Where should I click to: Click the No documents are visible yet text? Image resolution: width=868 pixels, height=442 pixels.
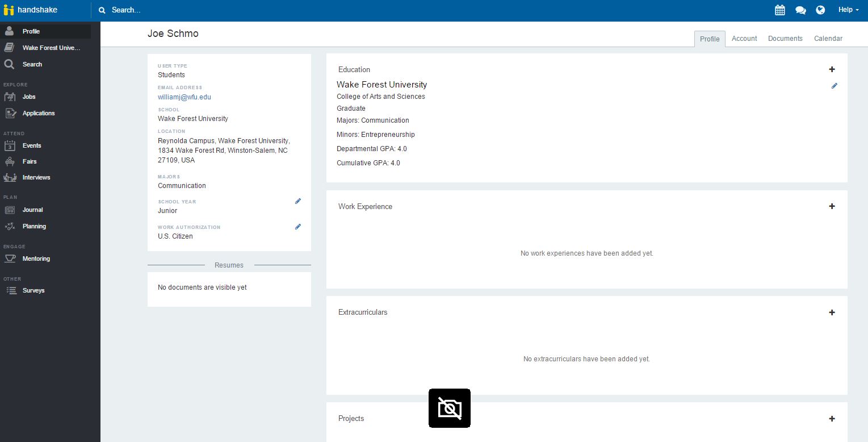pyautogui.click(x=202, y=287)
